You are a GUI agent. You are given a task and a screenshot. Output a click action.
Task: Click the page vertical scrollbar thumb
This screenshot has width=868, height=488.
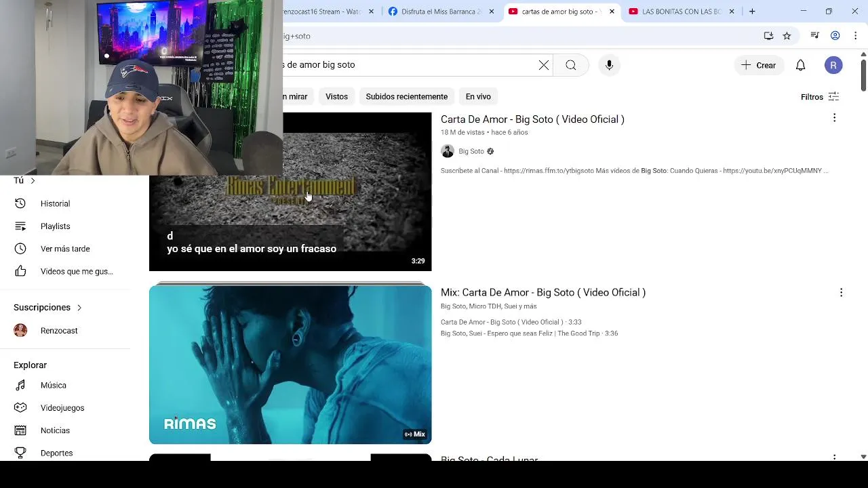[863, 75]
